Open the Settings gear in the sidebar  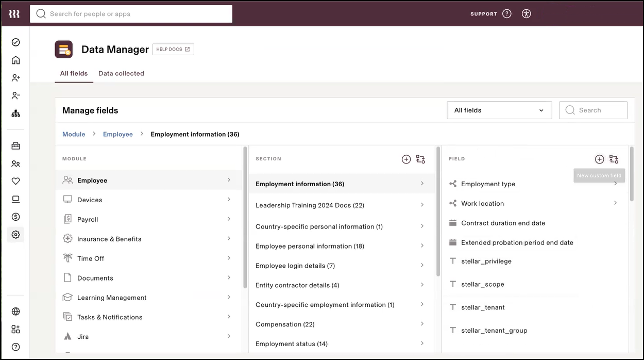pyautogui.click(x=15, y=235)
